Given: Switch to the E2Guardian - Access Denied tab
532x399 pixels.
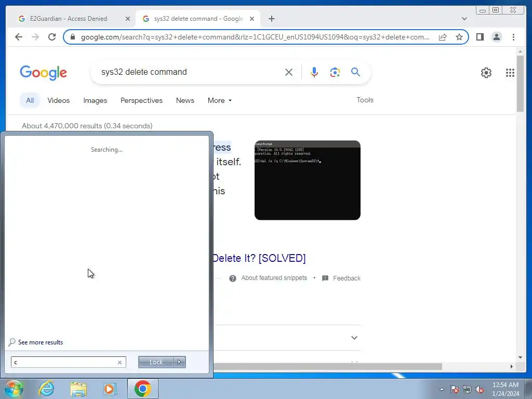Looking at the screenshot, I should coord(68,19).
